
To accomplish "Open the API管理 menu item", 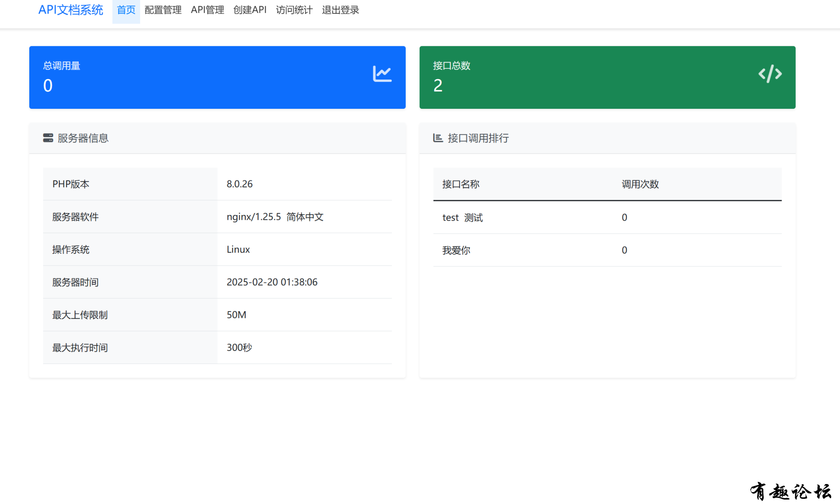I will (207, 10).
